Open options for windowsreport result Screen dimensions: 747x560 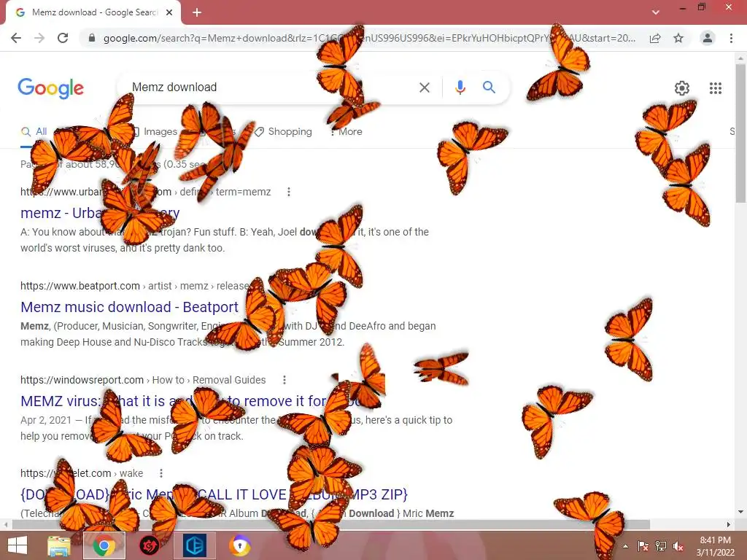(x=284, y=380)
